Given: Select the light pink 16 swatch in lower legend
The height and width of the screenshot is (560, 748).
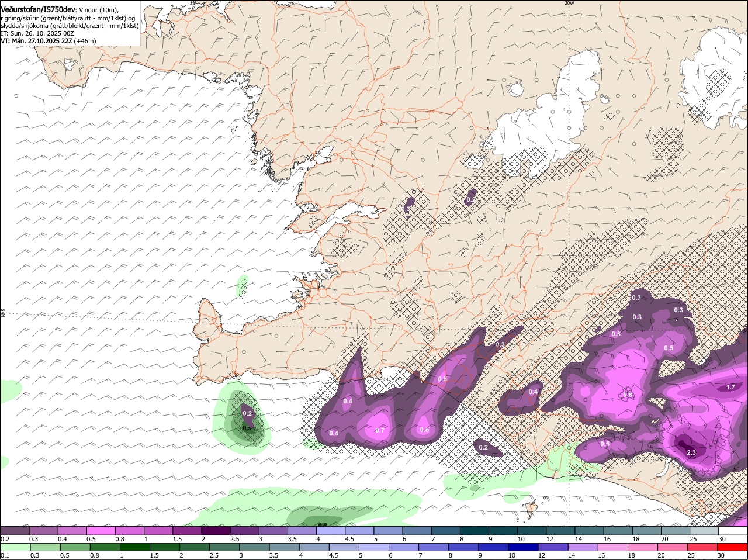Looking at the screenshot, I should pyautogui.click(x=613, y=547).
